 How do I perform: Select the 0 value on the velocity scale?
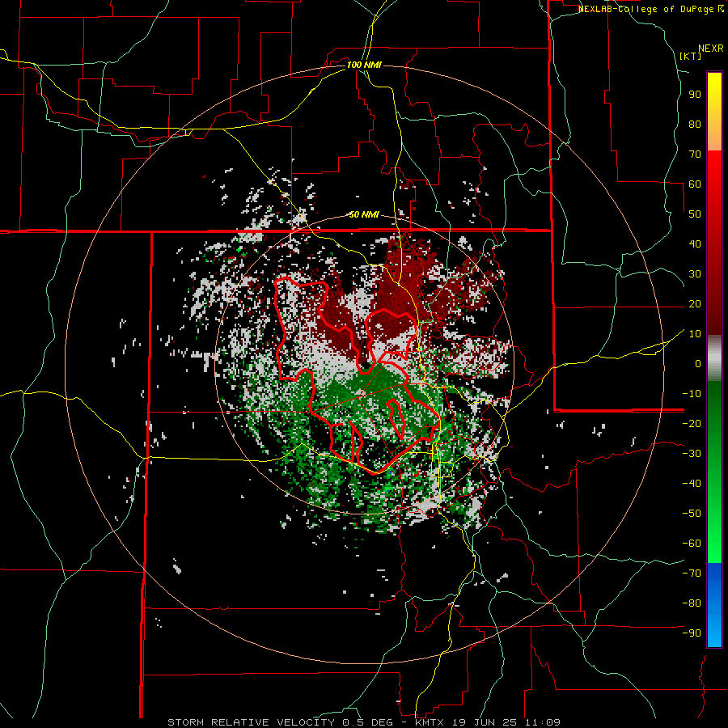click(x=698, y=363)
